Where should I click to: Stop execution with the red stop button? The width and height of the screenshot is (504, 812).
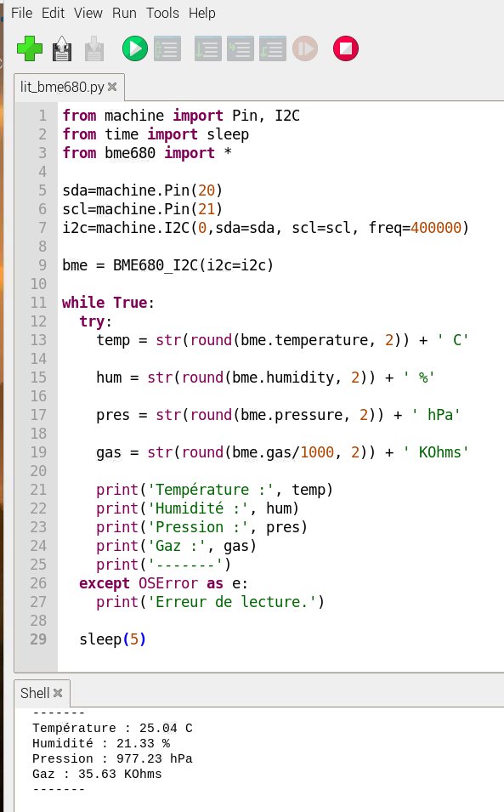tap(346, 48)
